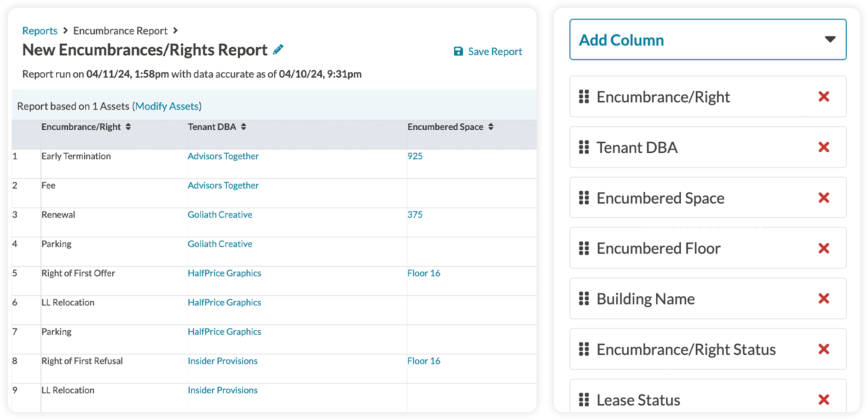Click the Save Report floppy disk icon

coord(458,52)
